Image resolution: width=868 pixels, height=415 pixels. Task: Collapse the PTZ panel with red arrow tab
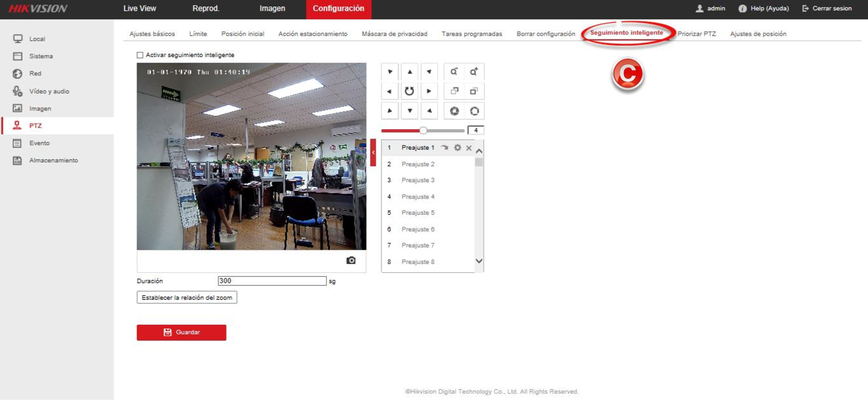click(x=373, y=152)
